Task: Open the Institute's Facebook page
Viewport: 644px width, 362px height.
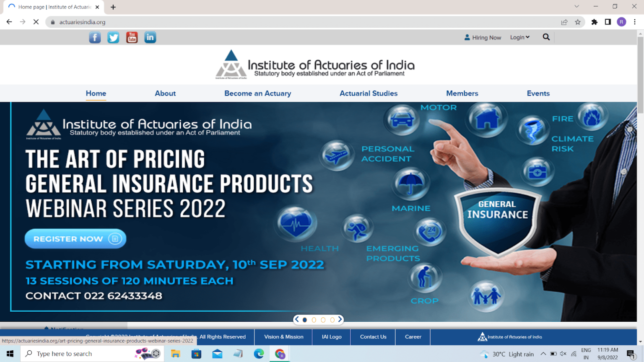Action: pos(95,37)
